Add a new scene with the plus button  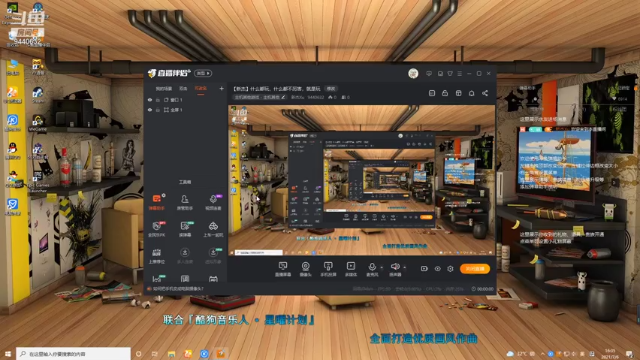tap(221, 89)
